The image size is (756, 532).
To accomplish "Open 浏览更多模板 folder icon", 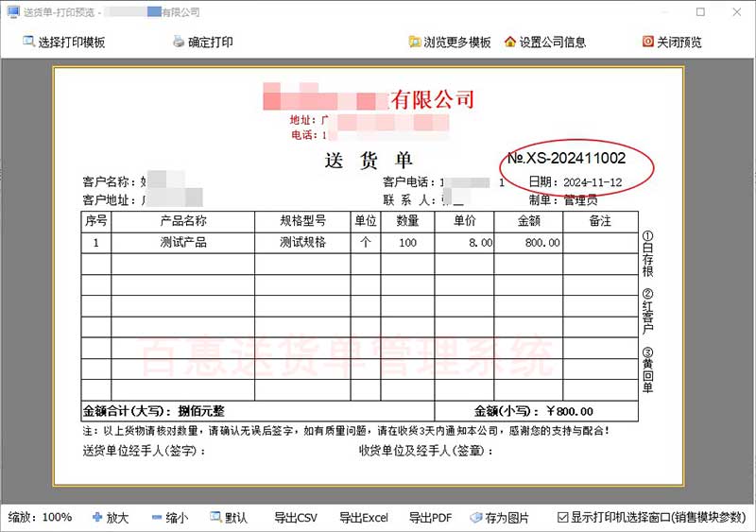I will [414, 43].
